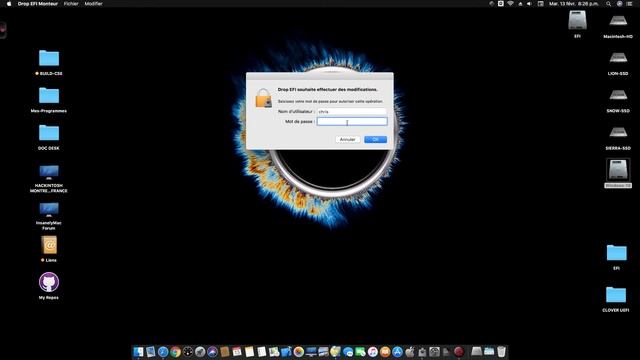The image size is (640, 360).
Task: Open App Store from the Dock
Action: [x=397, y=352]
